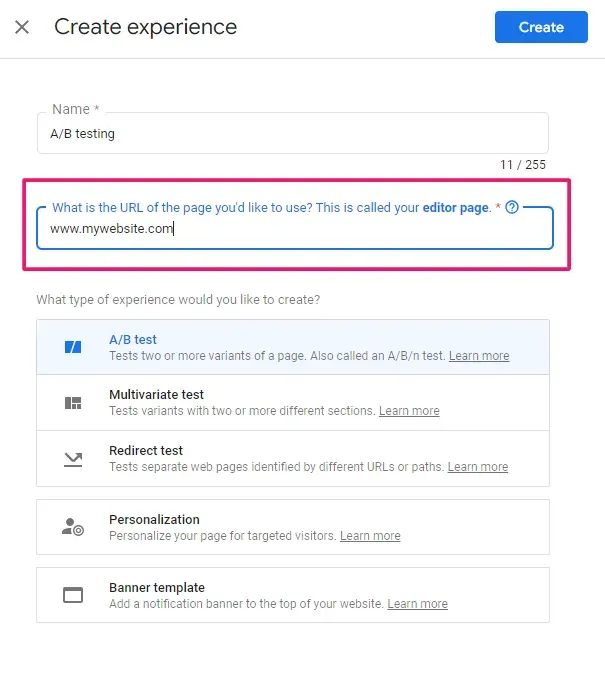Select the Banner template option
The width and height of the screenshot is (605, 688).
(x=293, y=595)
